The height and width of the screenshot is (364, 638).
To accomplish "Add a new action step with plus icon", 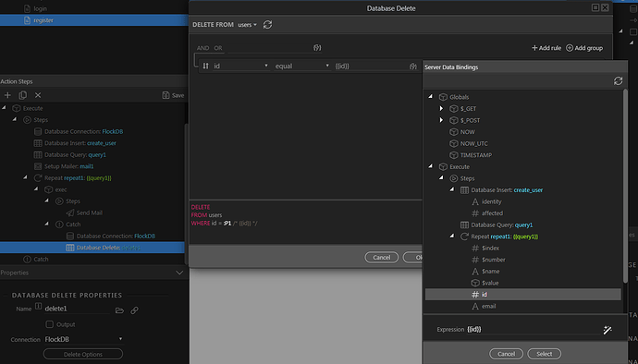I will (x=7, y=95).
